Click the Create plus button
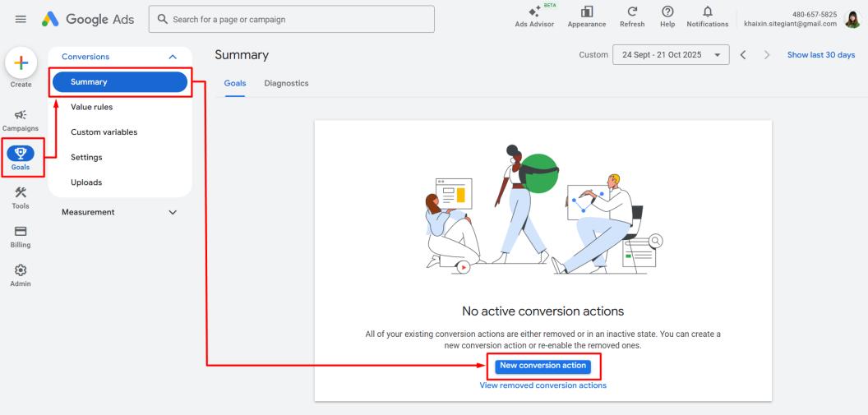The height and width of the screenshot is (415, 868). point(21,64)
